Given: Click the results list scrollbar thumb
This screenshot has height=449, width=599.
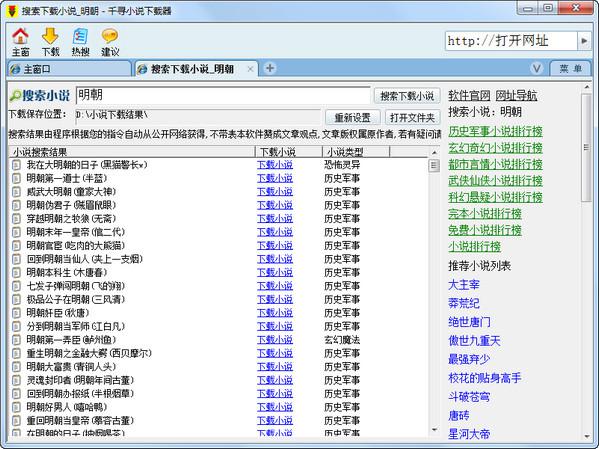Looking at the screenshot, I should pos(434,166).
